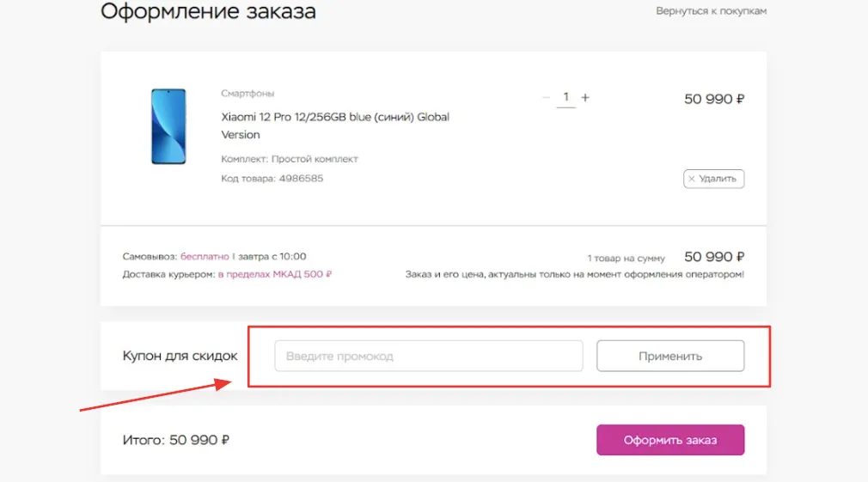Click the quantity field showing 1

565,97
